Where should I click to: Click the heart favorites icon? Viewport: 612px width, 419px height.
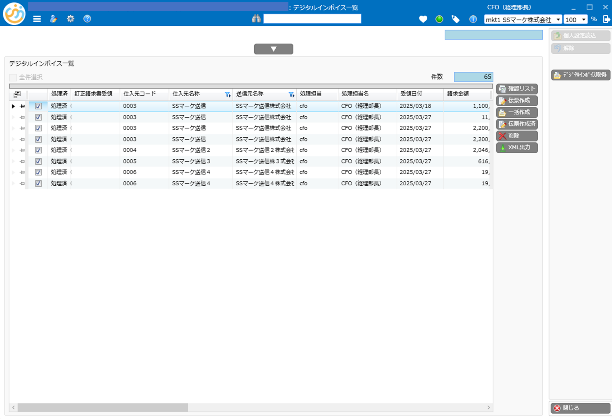[423, 19]
